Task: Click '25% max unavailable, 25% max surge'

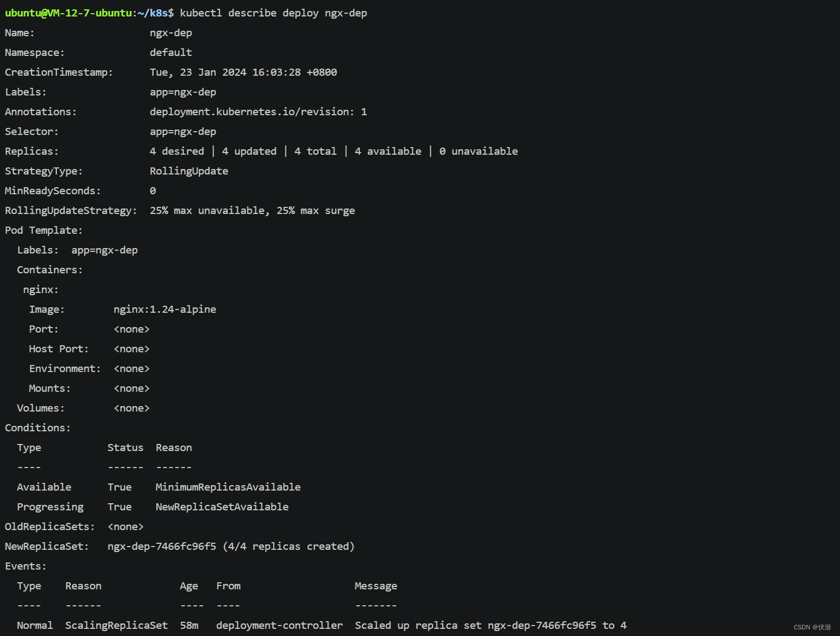Action: 252,211
